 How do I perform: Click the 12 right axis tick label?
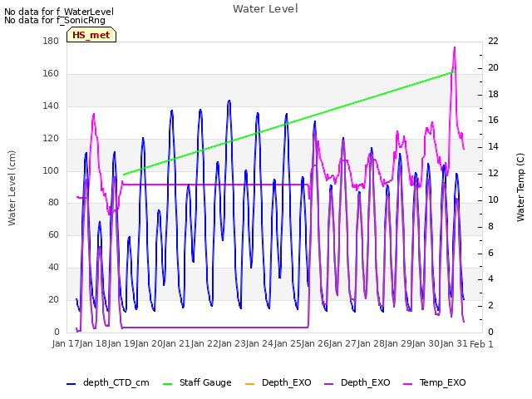(x=493, y=174)
